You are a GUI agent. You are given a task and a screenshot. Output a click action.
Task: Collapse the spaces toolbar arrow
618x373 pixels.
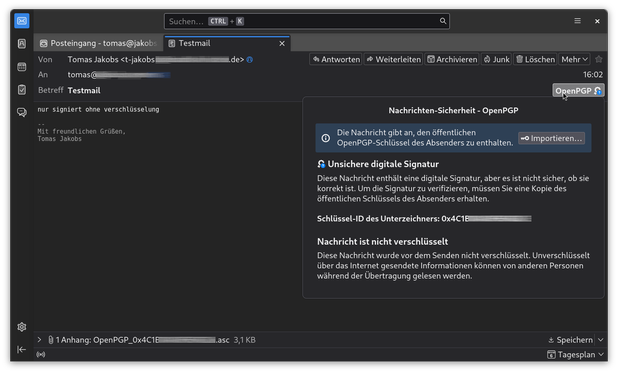[22, 349]
